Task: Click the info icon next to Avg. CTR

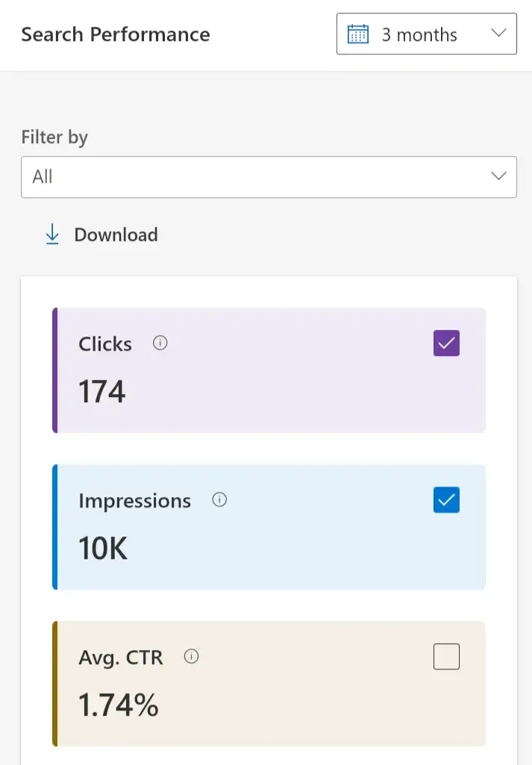Action: click(x=191, y=657)
